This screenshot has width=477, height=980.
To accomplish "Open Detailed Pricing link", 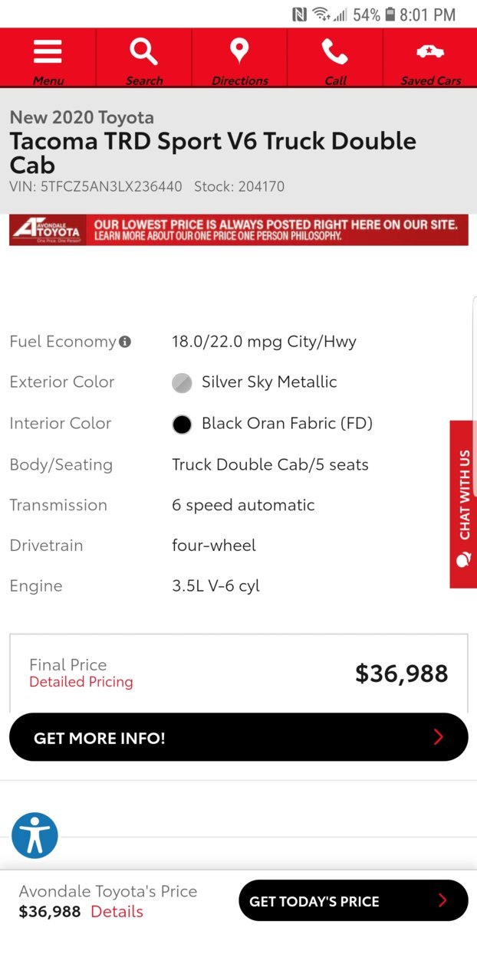I will tap(81, 682).
